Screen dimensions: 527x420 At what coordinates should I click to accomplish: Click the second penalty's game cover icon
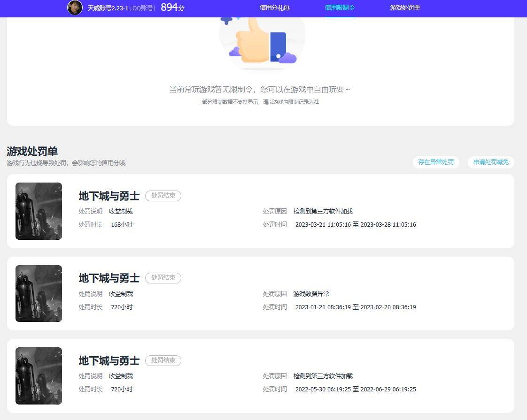click(39, 293)
